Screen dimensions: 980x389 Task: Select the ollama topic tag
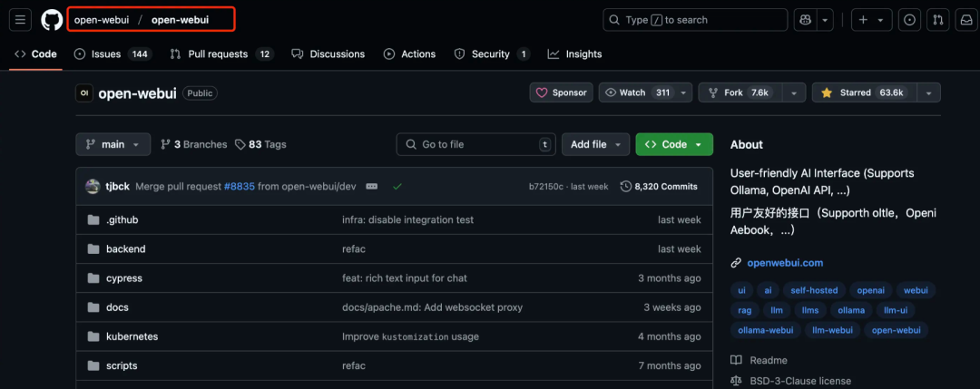tap(851, 310)
